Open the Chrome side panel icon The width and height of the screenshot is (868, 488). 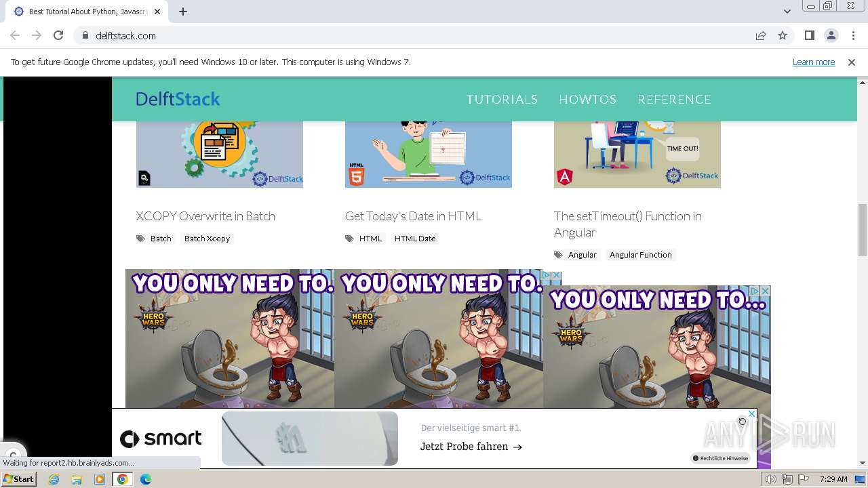tap(809, 35)
